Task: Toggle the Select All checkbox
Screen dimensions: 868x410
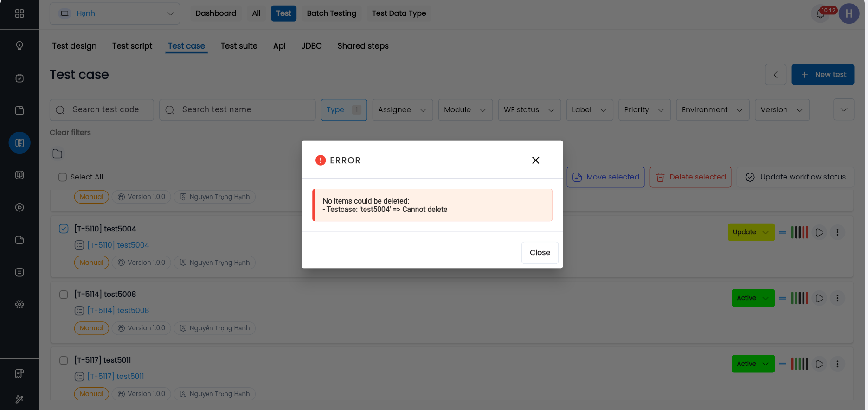Action: [x=63, y=177]
